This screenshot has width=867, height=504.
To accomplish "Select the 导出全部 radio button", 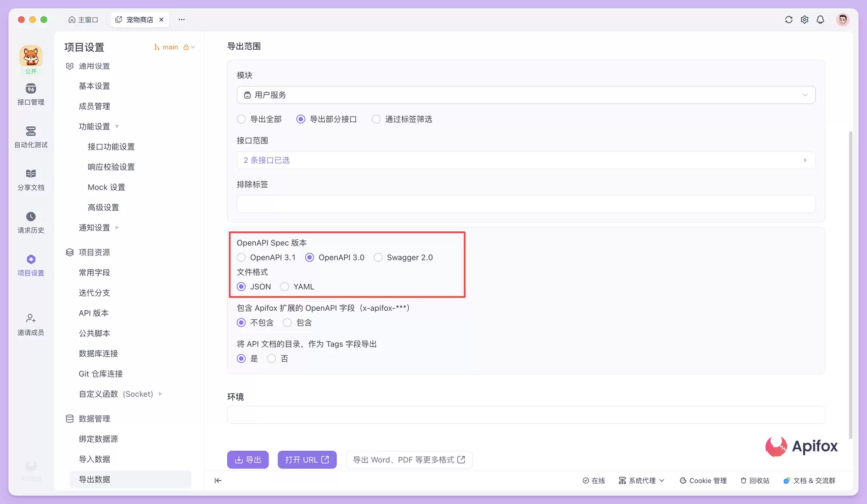I will click(241, 119).
